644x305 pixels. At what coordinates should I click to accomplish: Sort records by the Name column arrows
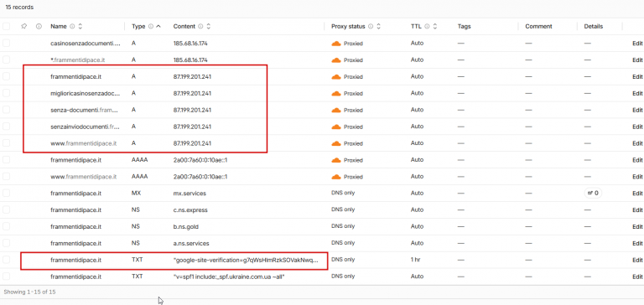tap(80, 26)
